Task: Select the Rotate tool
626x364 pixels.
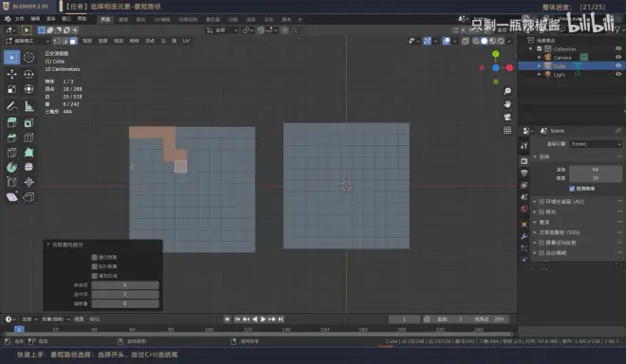Action: click(x=28, y=74)
